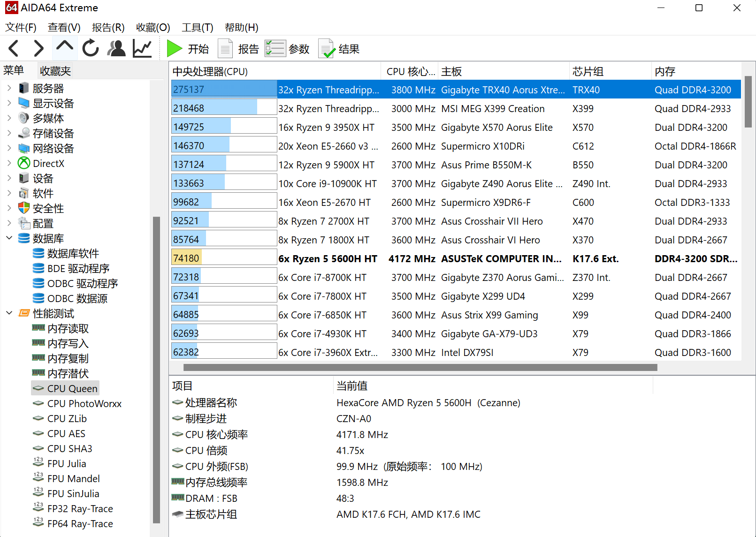Select FP32 Ray-Trace benchmark

[x=80, y=508]
